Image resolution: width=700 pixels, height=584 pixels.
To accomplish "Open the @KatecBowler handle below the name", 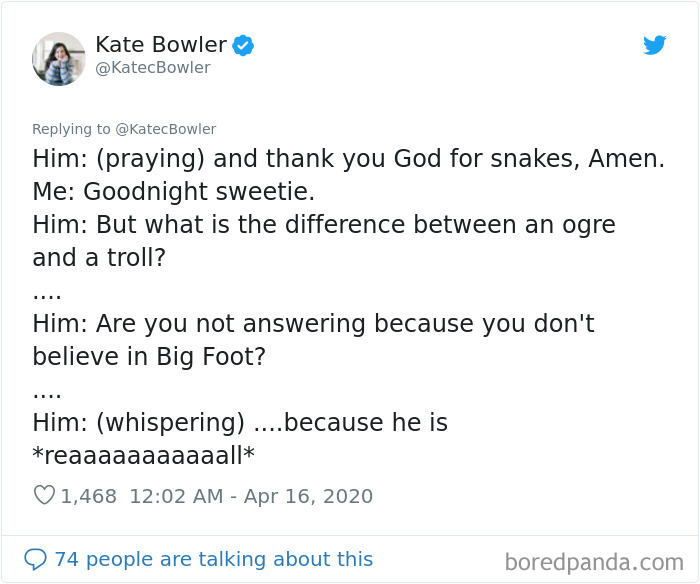I will point(152,68).
